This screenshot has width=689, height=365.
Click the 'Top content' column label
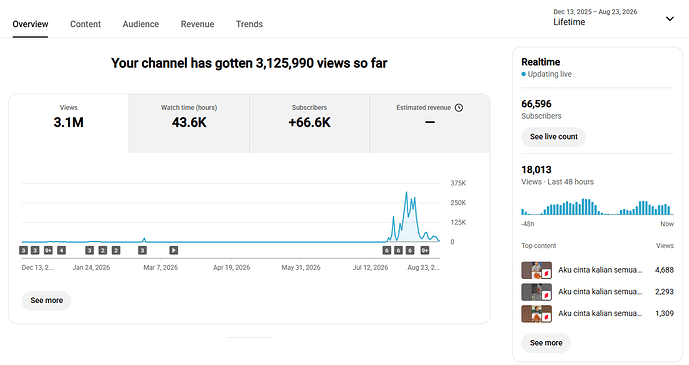pos(539,246)
